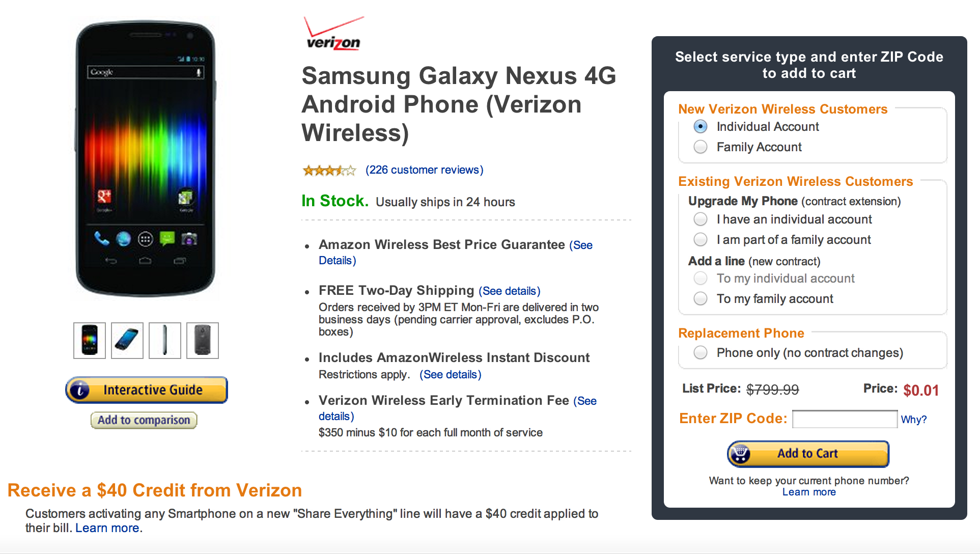Select the side profile phone thumbnail
The height and width of the screenshot is (554, 980).
tap(165, 341)
